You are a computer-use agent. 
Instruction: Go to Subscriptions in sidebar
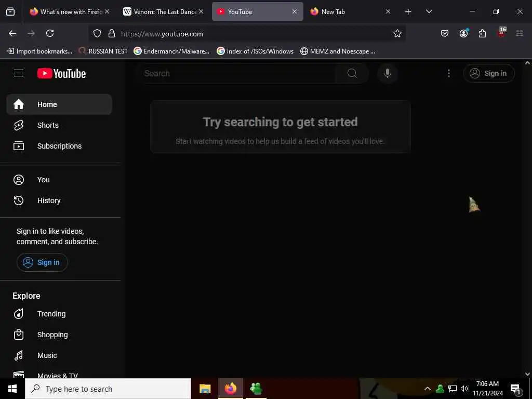(x=59, y=146)
